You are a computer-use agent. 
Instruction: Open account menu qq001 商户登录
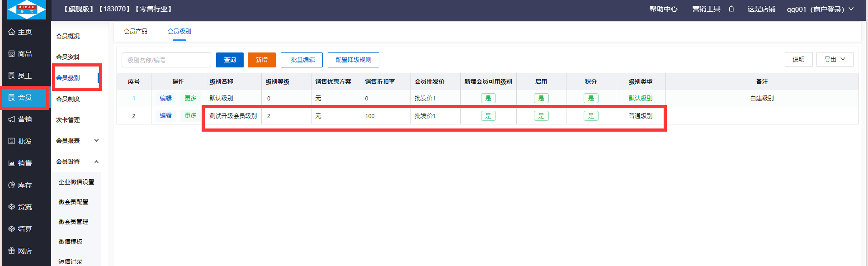click(820, 9)
